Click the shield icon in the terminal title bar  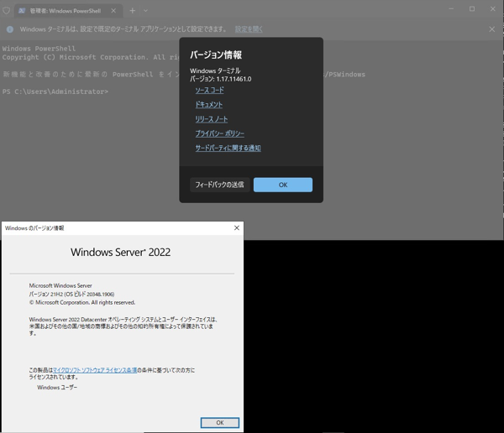click(7, 11)
